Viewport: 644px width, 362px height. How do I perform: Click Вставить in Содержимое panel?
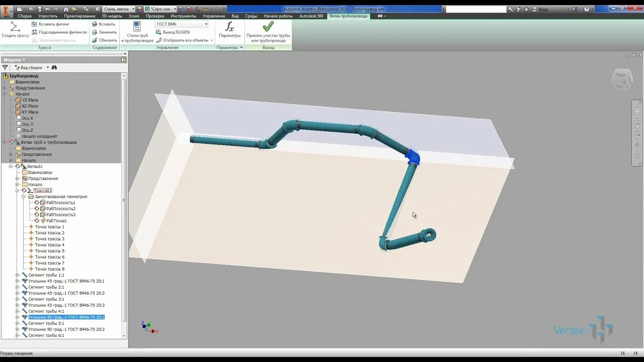click(104, 24)
